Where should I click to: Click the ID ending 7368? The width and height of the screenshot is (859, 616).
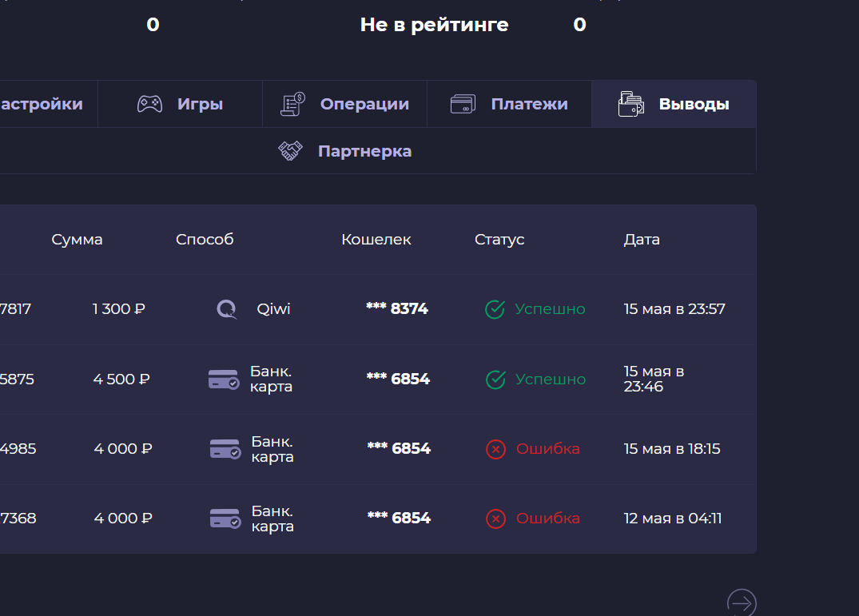point(18,518)
